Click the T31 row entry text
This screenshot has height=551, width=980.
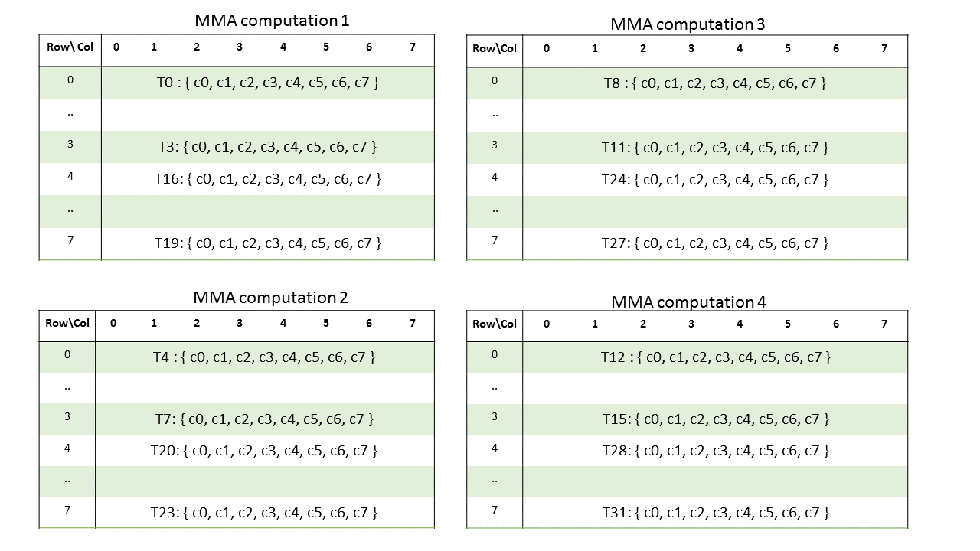pos(715,512)
